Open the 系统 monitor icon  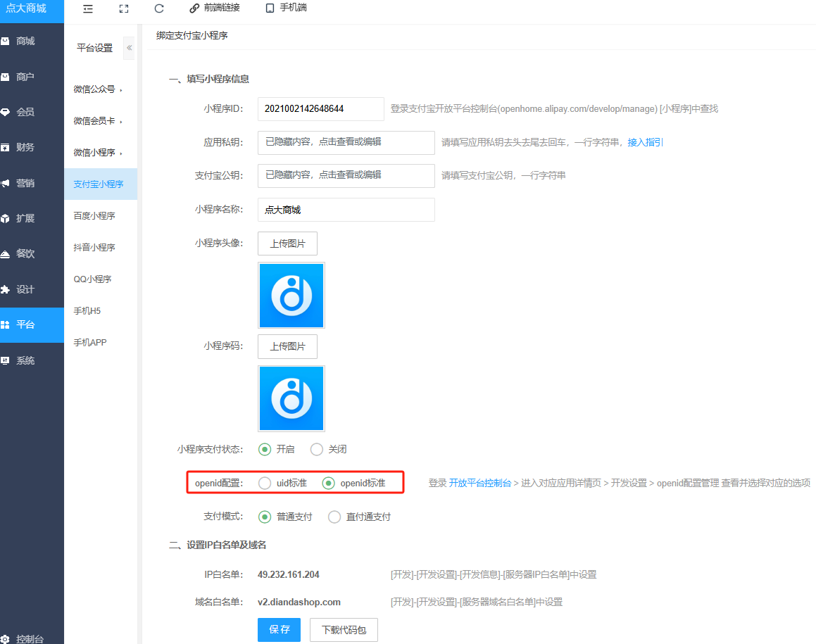pyautogui.click(x=5, y=360)
